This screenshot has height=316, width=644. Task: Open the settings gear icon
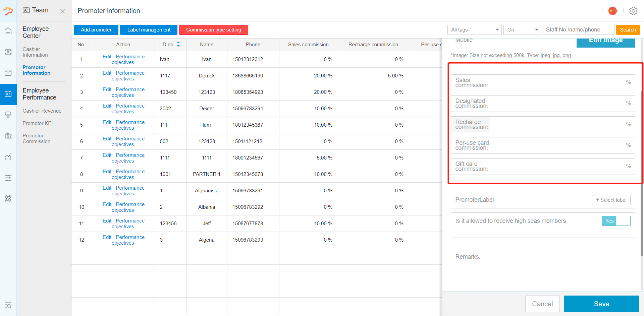(633, 11)
